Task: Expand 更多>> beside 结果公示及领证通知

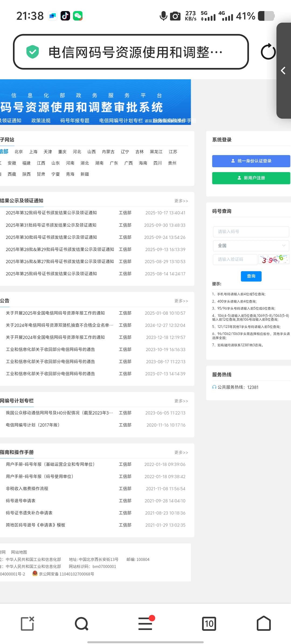Action: (x=181, y=201)
